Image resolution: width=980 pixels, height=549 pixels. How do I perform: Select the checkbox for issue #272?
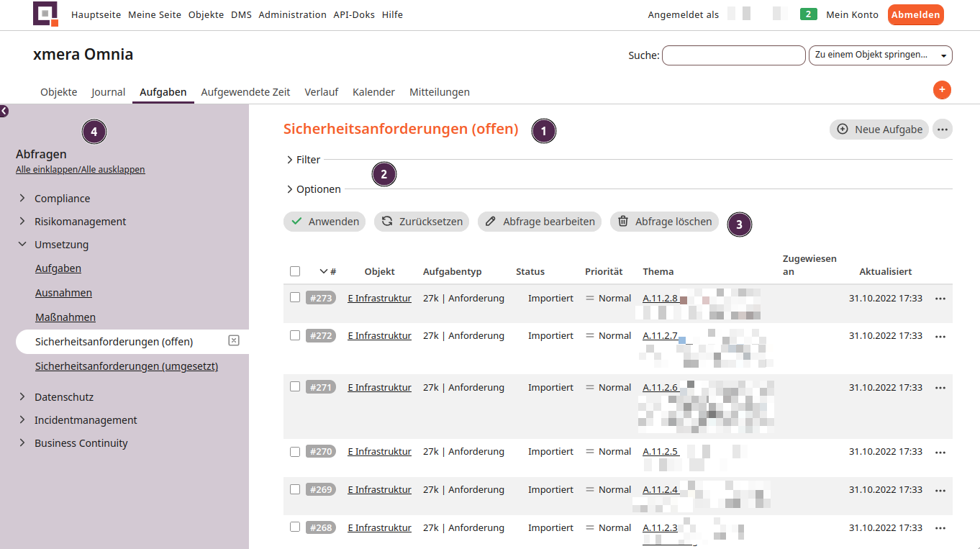pos(295,335)
